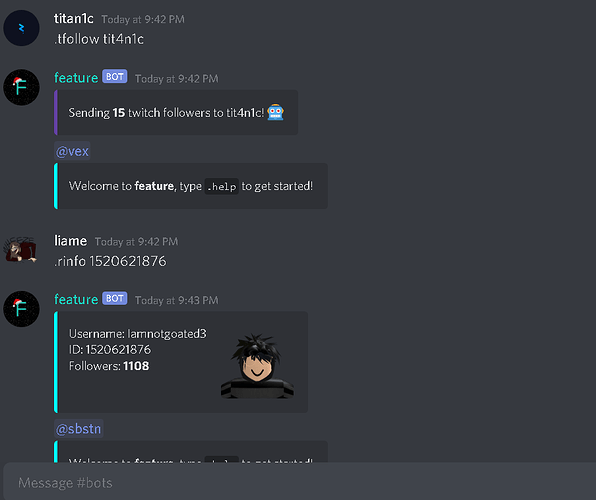Click the feature bot avatar at 9:43 PM
Image resolution: width=596 pixels, height=500 pixels.
pyautogui.click(x=21, y=309)
